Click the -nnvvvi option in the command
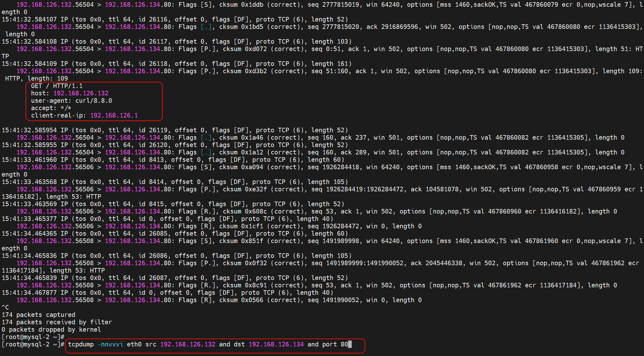 click(110, 344)
